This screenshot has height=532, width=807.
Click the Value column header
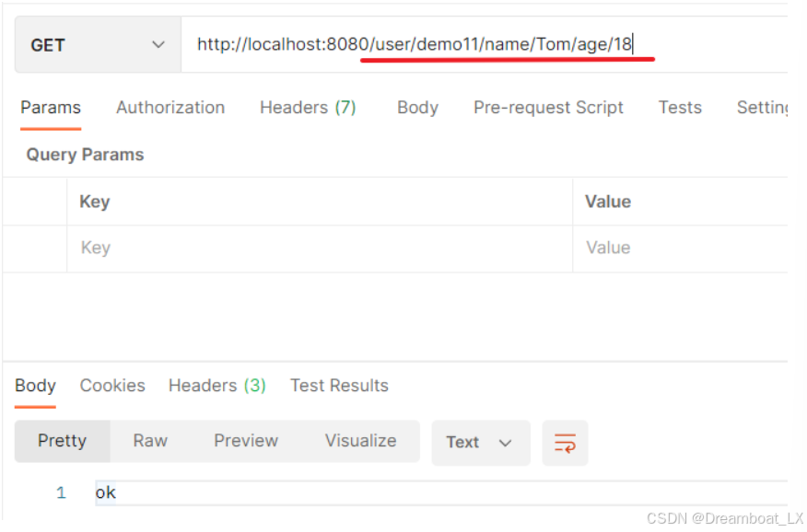click(608, 202)
